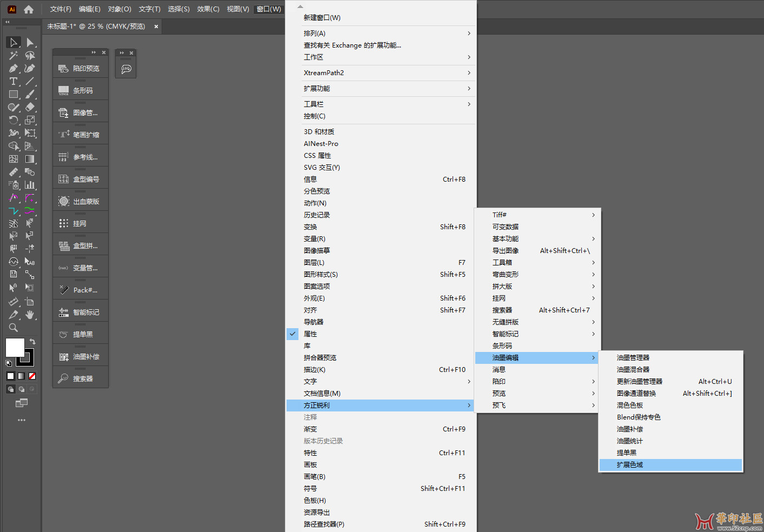Expand the 预飞 submenu
Viewport: 764px width, 532px height.
click(x=536, y=405)
